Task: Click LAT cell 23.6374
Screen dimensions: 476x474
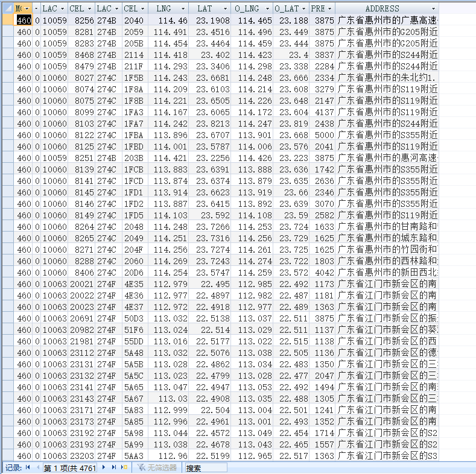Action: pyautogui.click(x=210, y=181)
